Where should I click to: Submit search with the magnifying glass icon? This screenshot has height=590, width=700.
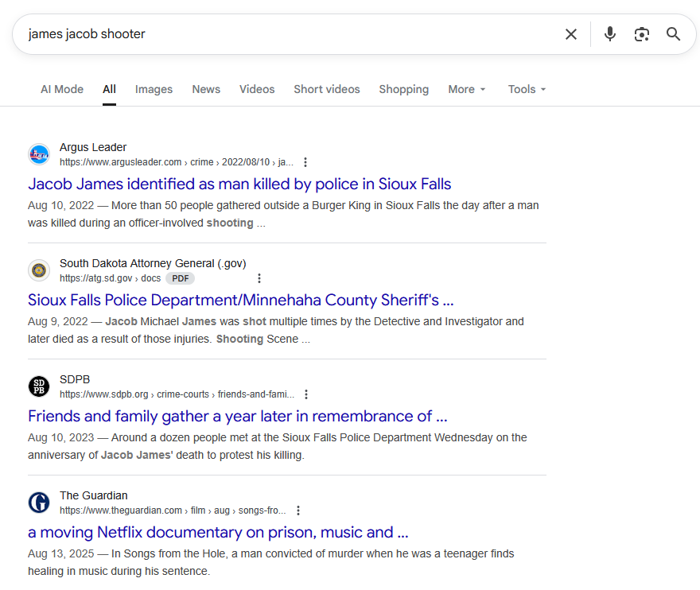673,34
